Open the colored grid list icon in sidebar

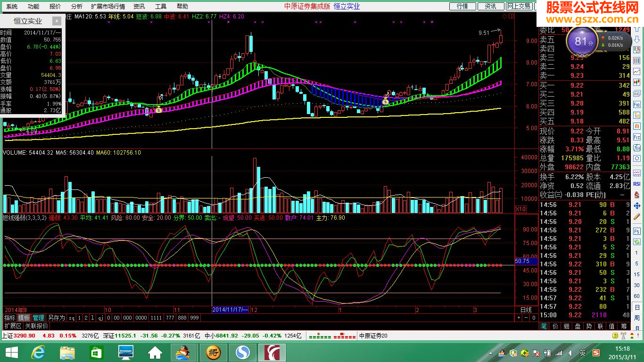pyautogui.click(x=637, y=60)
